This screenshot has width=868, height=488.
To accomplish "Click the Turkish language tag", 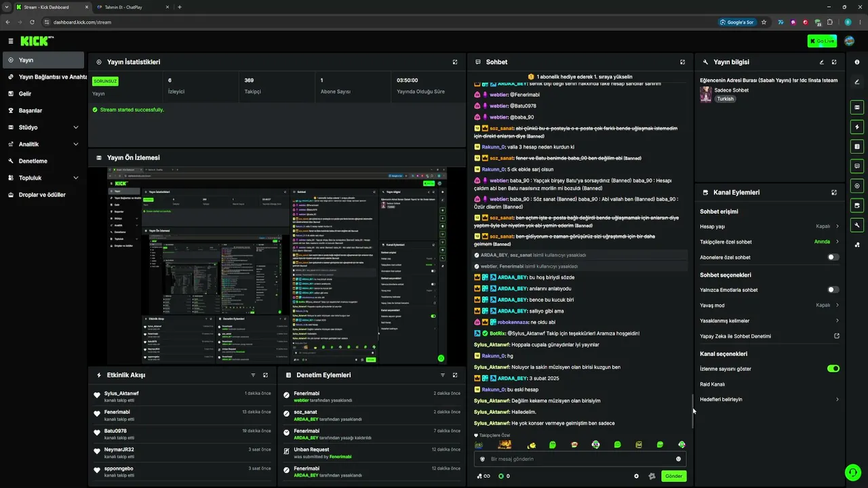I will click(726, 99).
